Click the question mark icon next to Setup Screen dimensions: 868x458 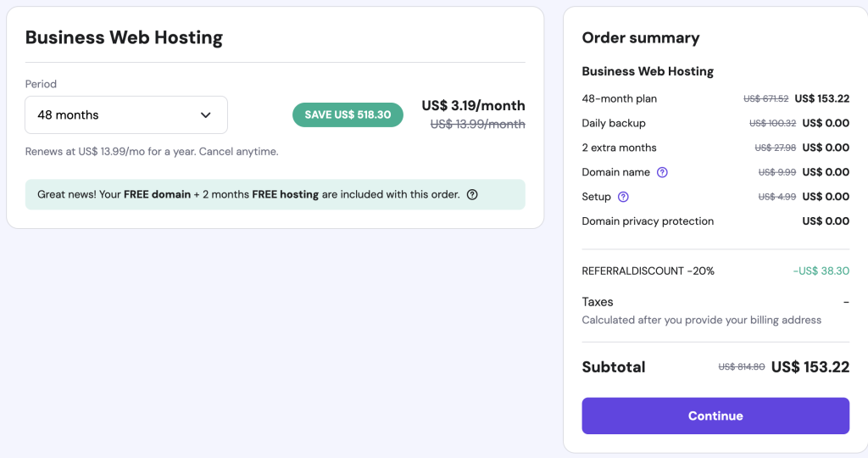[x=623, y=197]
